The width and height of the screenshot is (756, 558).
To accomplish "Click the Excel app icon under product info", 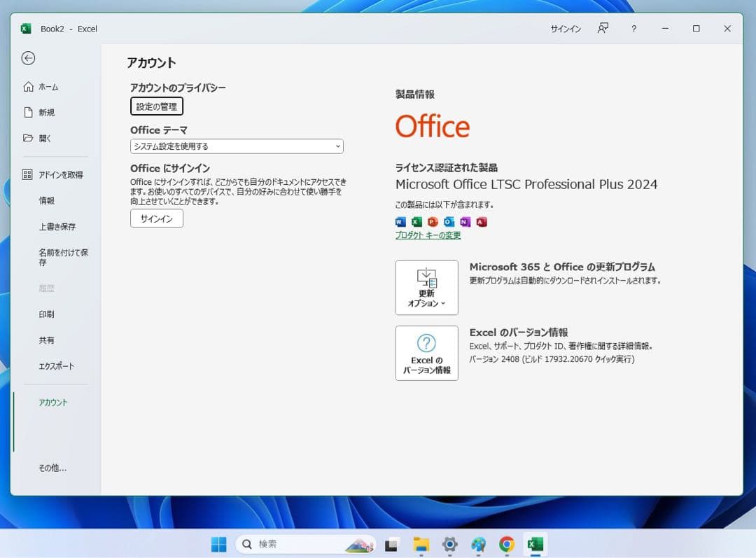I will pos(416,222).
